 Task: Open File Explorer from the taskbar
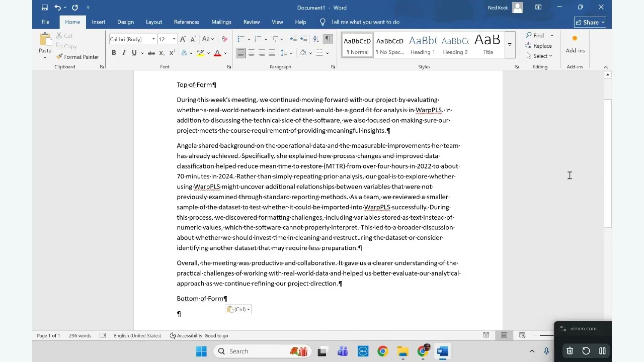click(403, 351)
